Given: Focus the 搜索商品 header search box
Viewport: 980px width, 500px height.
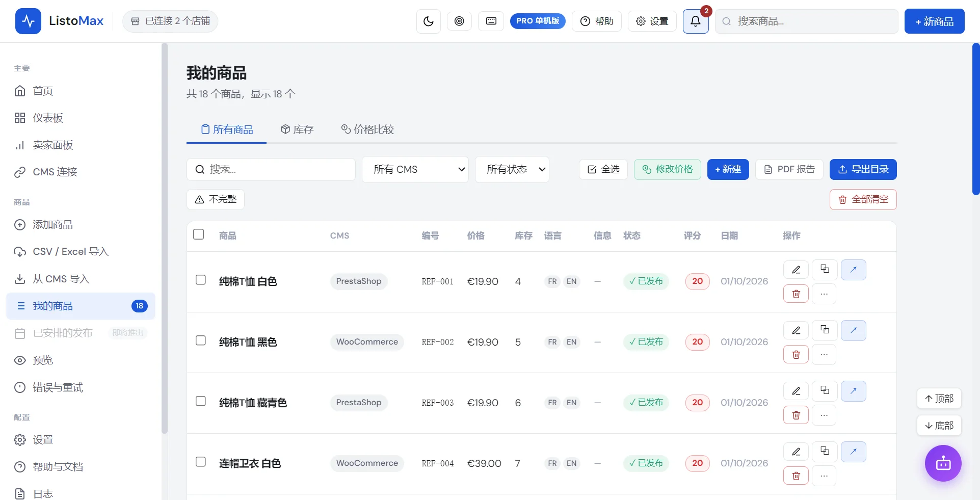Looking at the screenshot, I should [807, 21].
